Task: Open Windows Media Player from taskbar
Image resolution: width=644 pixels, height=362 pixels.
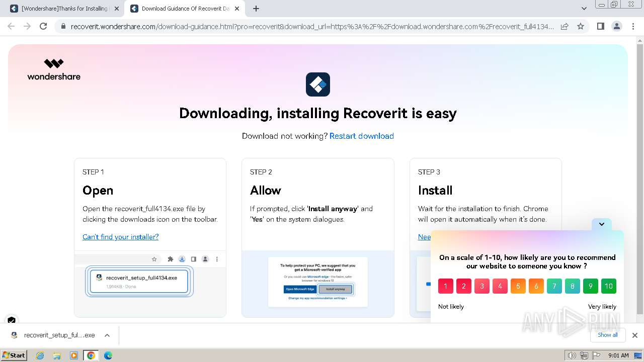Action: pyautogui.click(x=74, y=355)
